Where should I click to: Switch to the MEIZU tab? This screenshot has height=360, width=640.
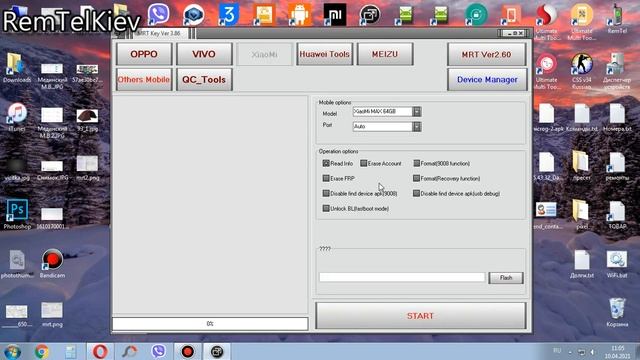coord(385,54)
